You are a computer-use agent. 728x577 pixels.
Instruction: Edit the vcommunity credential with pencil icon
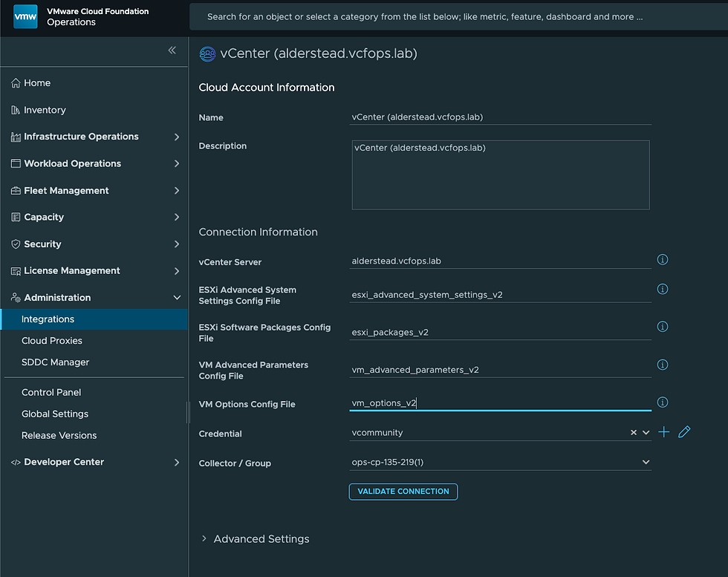pos(684,432)
